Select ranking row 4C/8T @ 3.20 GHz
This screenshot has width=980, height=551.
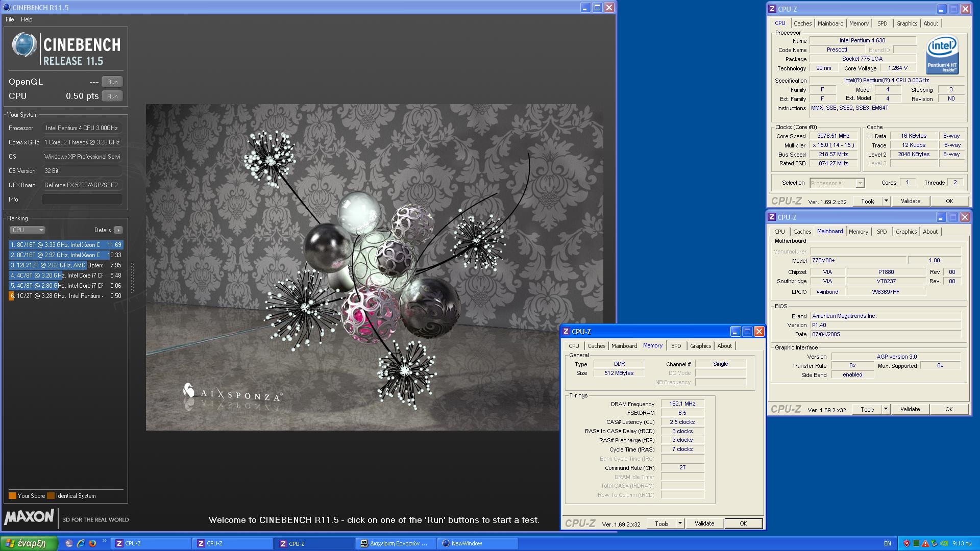click(66, 275)
